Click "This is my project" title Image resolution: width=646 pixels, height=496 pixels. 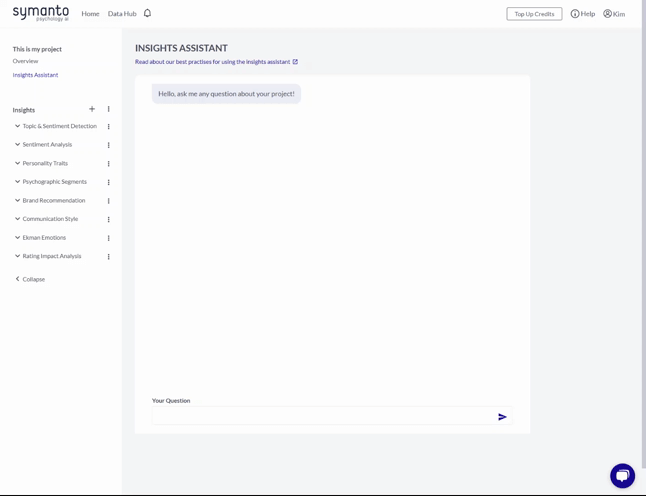point(37,49)
